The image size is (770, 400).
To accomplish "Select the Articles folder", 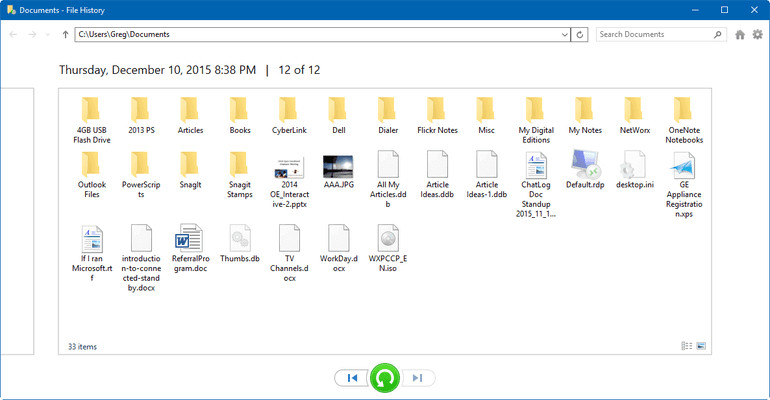I will click(191, 115).
